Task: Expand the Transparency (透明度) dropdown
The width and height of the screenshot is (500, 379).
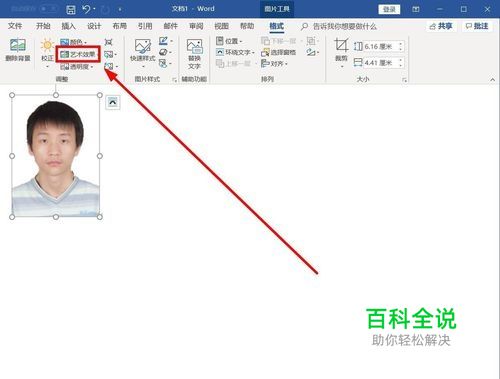Action: [x=77, y=67]
